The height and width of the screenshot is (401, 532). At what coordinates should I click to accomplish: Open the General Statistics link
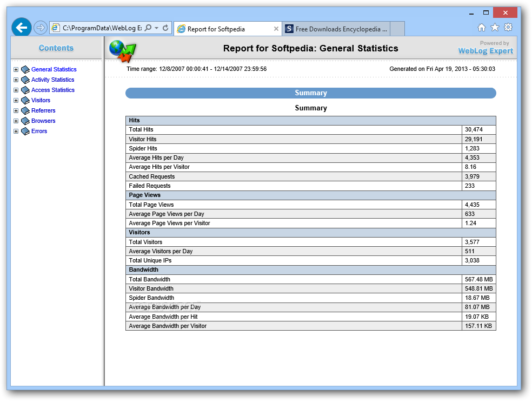tap(54, 69)
